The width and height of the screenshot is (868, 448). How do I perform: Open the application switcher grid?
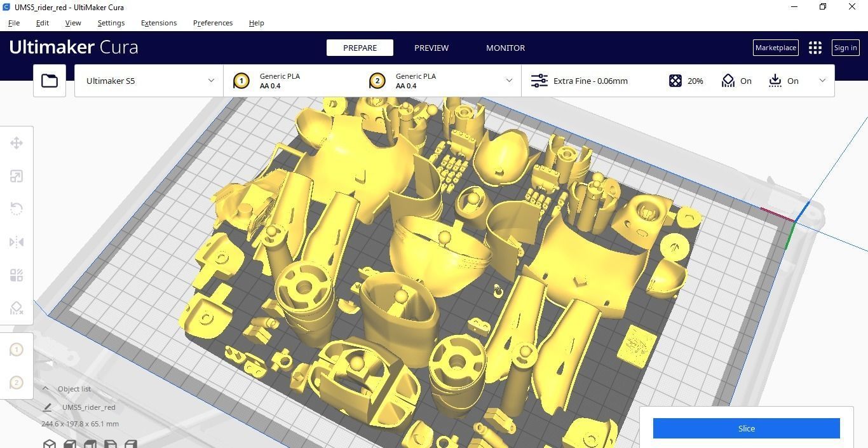click(815, 48)
